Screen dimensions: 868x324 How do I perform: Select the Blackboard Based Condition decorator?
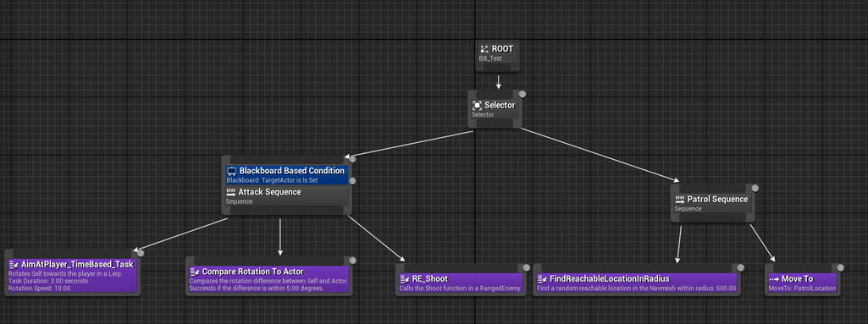[287, 175]
